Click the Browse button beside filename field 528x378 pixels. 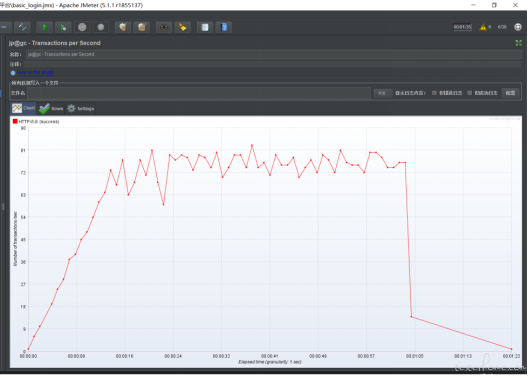tap(383, 93)
